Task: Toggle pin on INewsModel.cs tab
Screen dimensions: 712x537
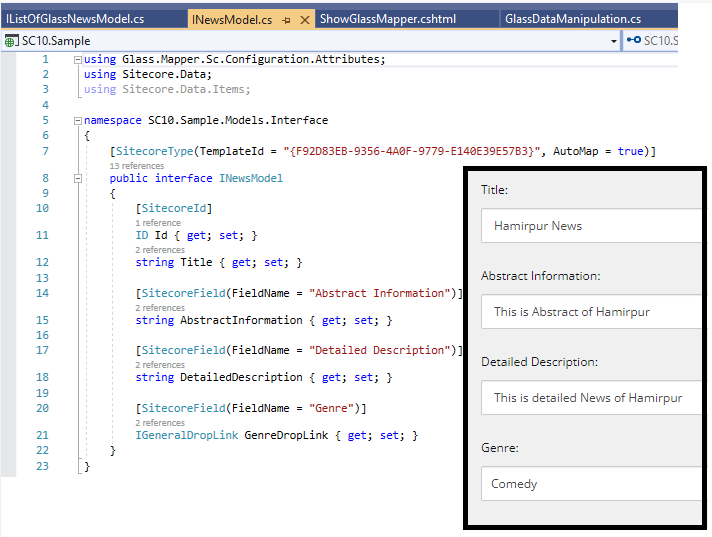Action: (286, 20)
